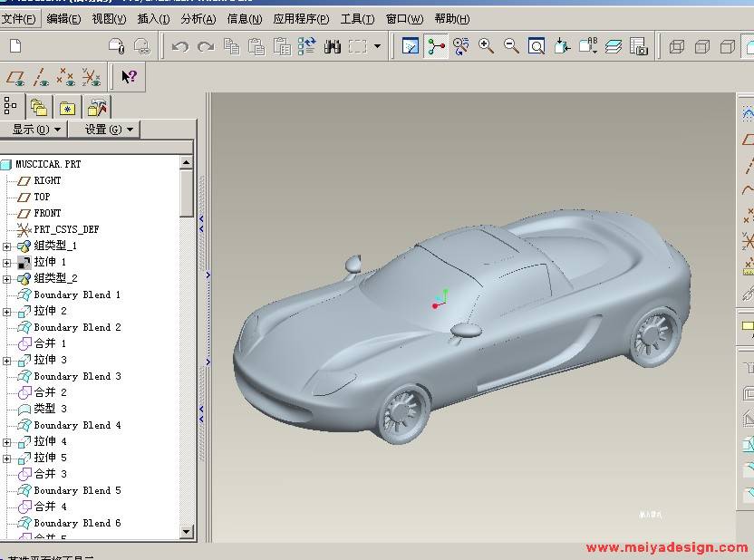The width and height of the screenshot is (754, 560).
Task: Click the dashed selection box icon
Action: pyautogui.click(x=357, y=46)
